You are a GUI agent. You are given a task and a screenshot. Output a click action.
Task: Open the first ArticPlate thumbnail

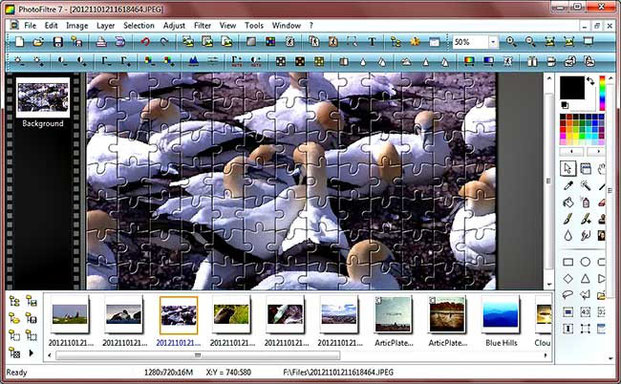point(393,314)
